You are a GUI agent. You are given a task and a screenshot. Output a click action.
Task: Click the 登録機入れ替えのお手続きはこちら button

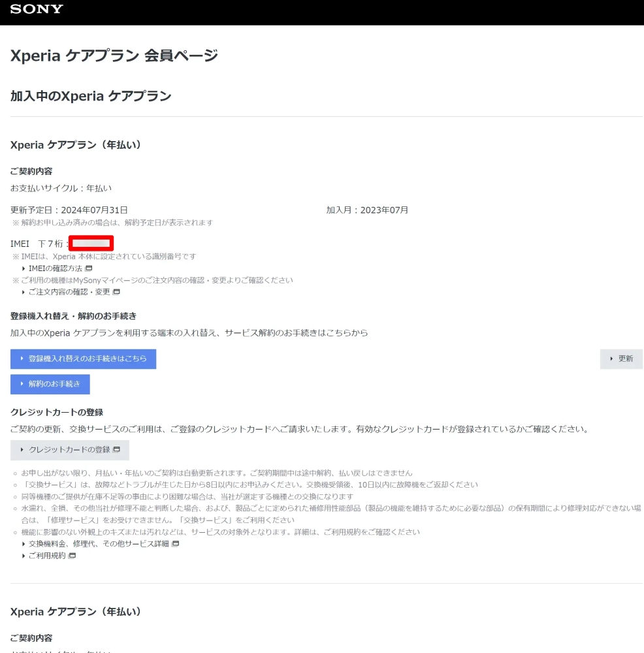click(84, 359)
